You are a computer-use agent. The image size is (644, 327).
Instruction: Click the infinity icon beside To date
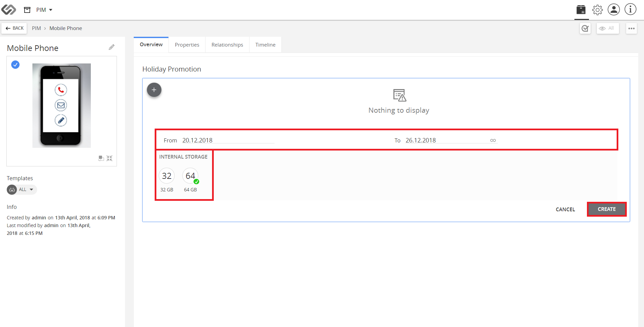coord(493,140)
